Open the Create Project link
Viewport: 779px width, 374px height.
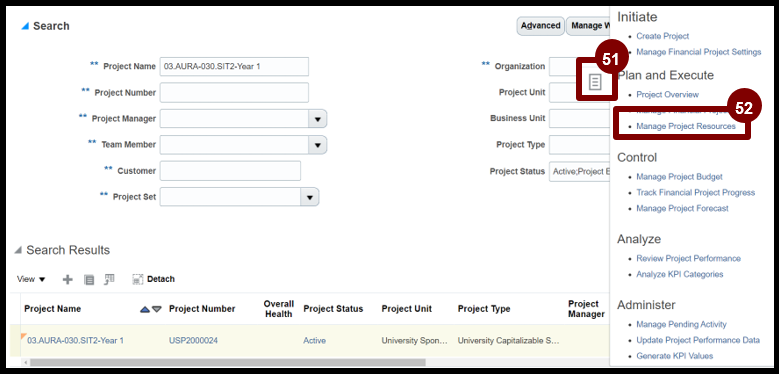pos(662,36)
